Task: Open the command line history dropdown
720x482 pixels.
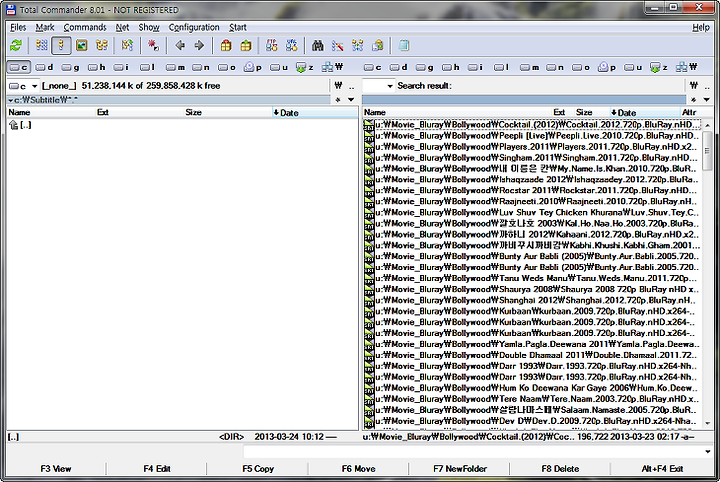Action: click(x=708, y=452)
